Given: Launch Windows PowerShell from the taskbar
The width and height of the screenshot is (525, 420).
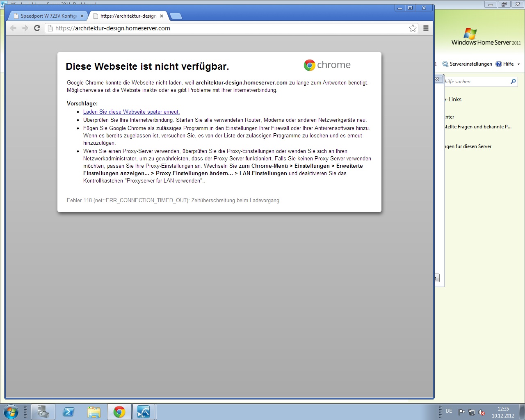Looking at the screenshot, I should pyautogui.click(x=68, y=412).
